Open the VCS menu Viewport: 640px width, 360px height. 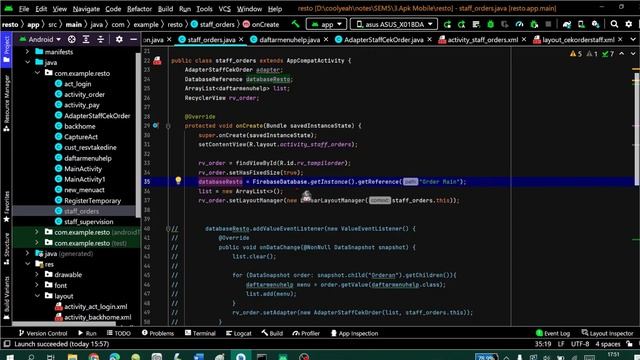click(224, 9)
